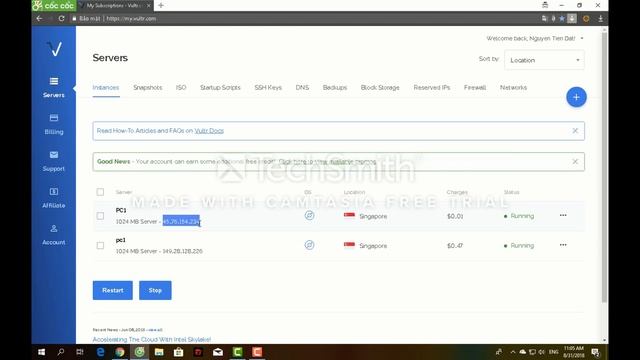Click the Stop button

155,290
